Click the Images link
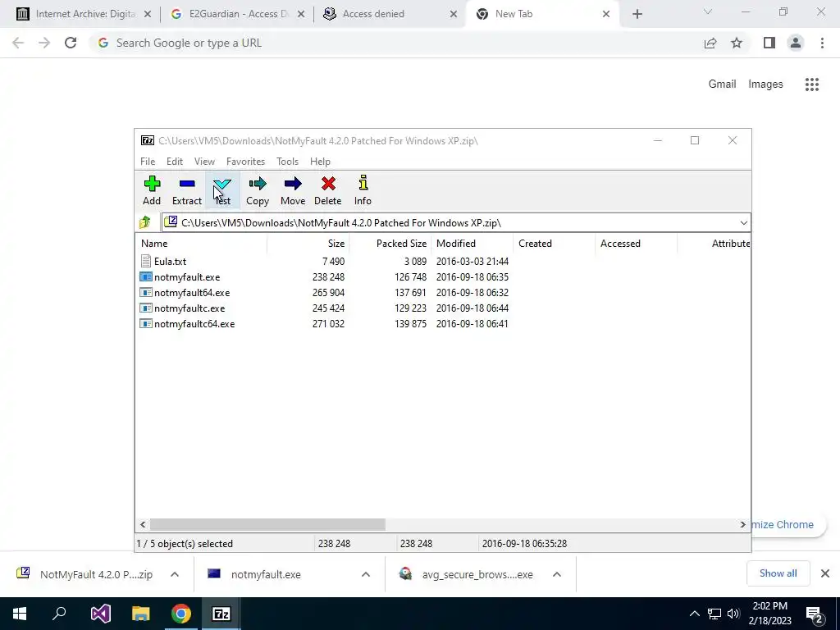This screenshot has width=840, height=630. [x=765, y=84]
